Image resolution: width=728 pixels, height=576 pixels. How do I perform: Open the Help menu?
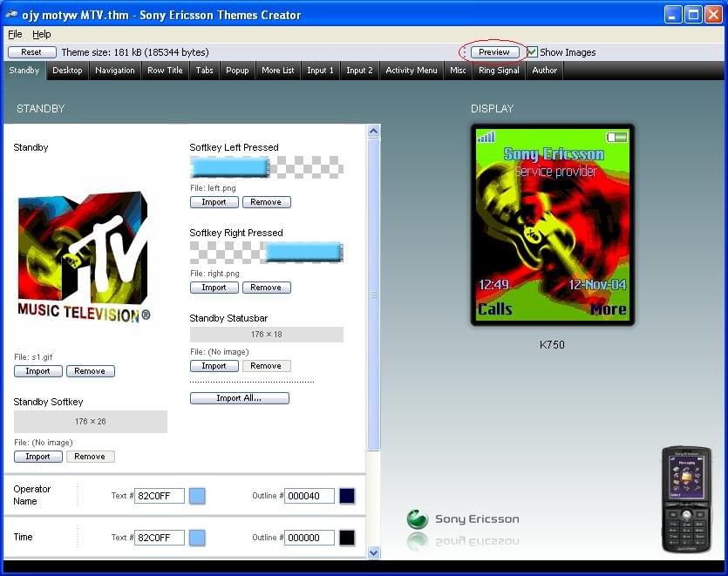[41, 34]
